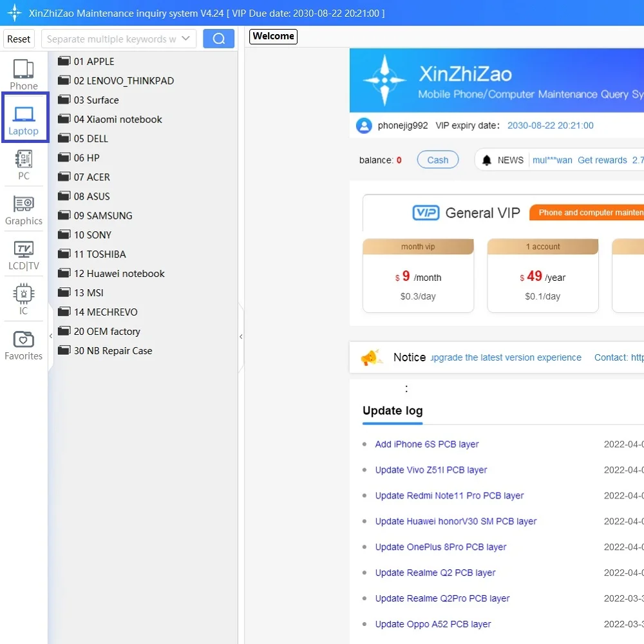The height and width of the screenshot is (644, 644).
Task: Click the 13 MSI folder icon
Action: click(64, 293)
